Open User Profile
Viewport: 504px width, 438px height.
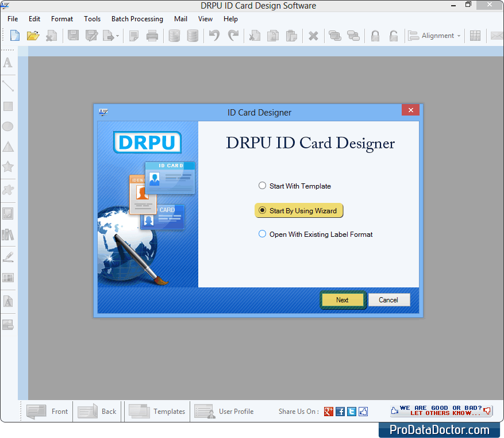(224, 412)
